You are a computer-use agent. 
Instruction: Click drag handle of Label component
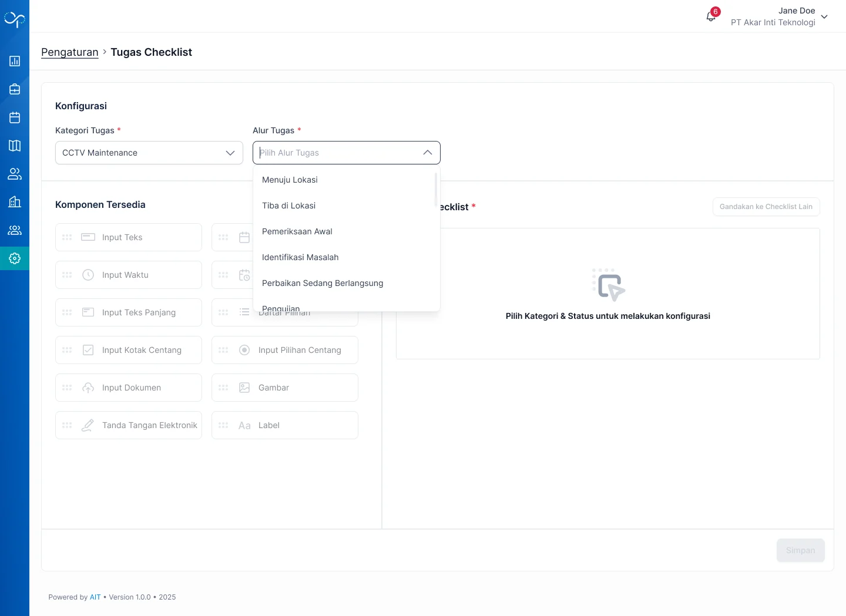(x=223, y=425)
